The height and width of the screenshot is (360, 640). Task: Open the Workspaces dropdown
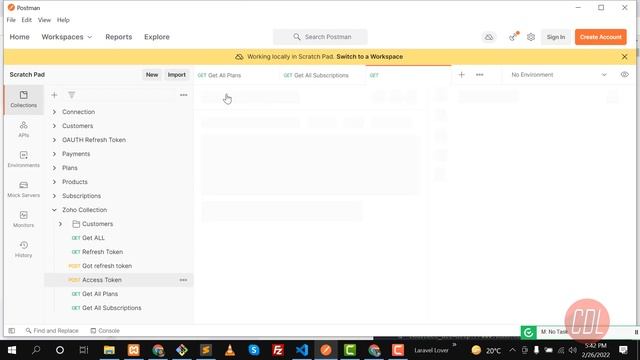pyautogui.click(x=67, y=37)
